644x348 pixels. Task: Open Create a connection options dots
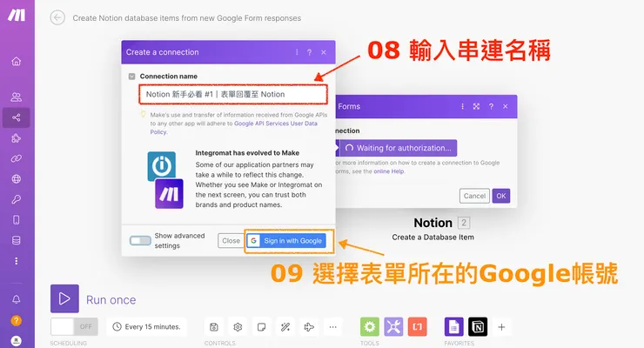point(297,52)
